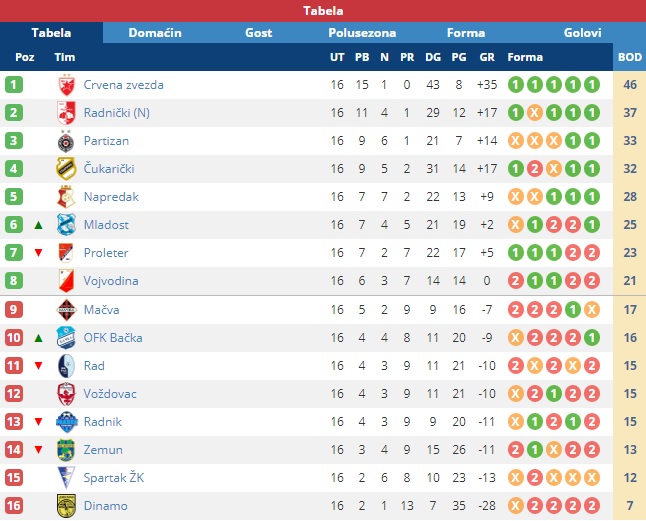This screenshot has height=521, width=646.
Task: Click green up arrow beside Mladost
Action: [x=38, y=225]
